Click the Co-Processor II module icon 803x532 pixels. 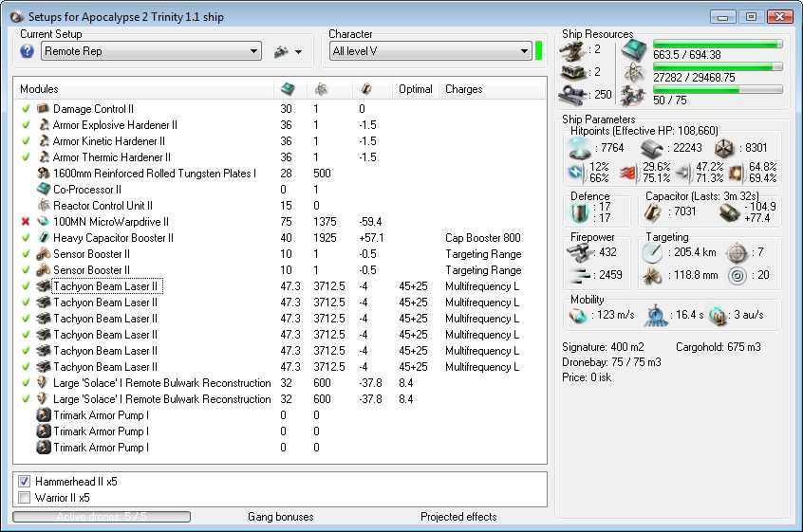(44, 190)
